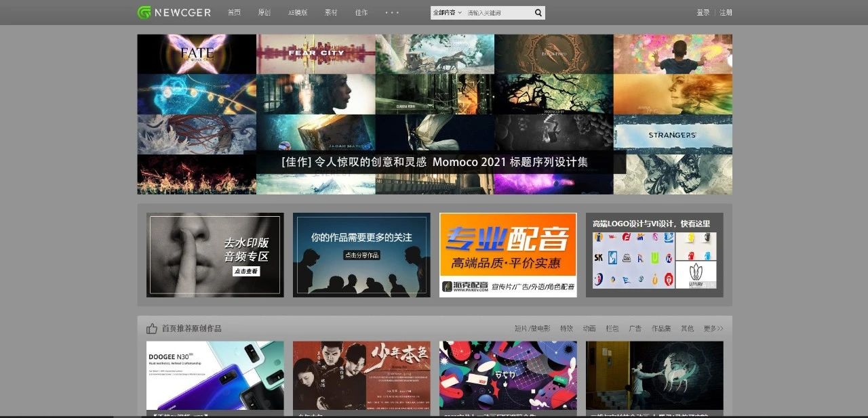Click the 首页推荐原创作品 heading

(191, 329)
